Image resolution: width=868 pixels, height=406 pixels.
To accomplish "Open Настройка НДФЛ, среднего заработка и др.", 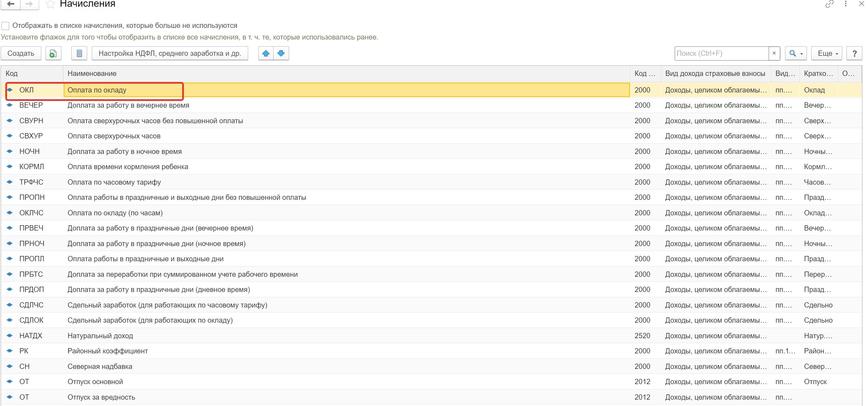I will pyautogui.click(x=170, y=53).
